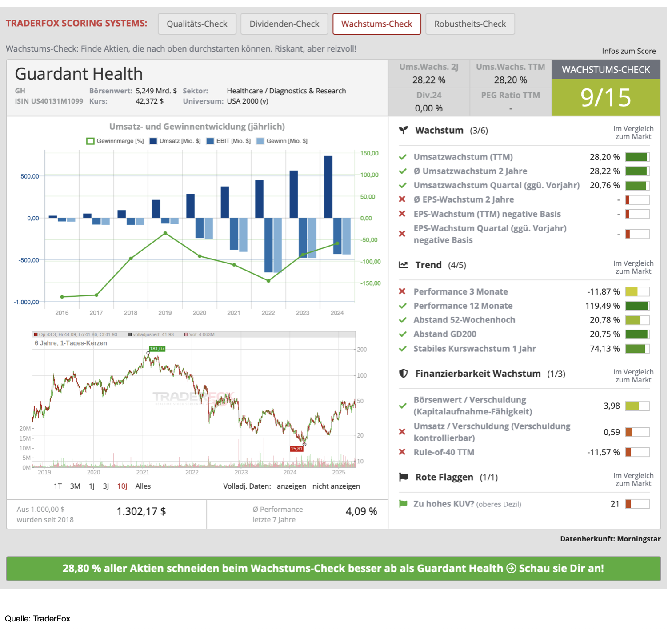Viewport: 672px width, 629px height.
Task: Open the Robustheits-Check tab
Action: tap(470, 24)
